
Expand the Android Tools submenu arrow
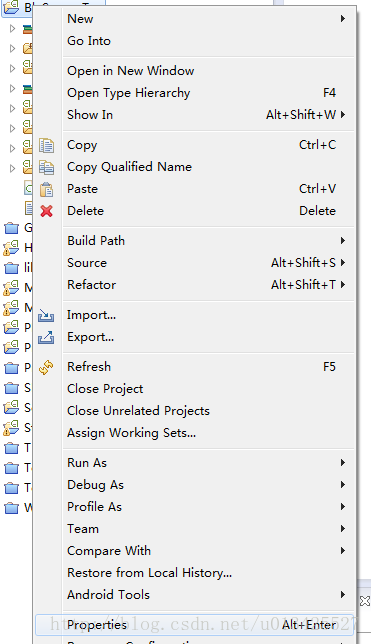pyautogui.click(x=343, y=595)
